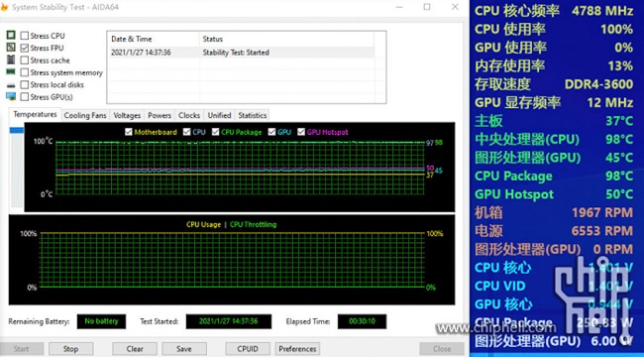
Task: Click the memory module icon beside Stress system memory
Action: click(11, 72)
